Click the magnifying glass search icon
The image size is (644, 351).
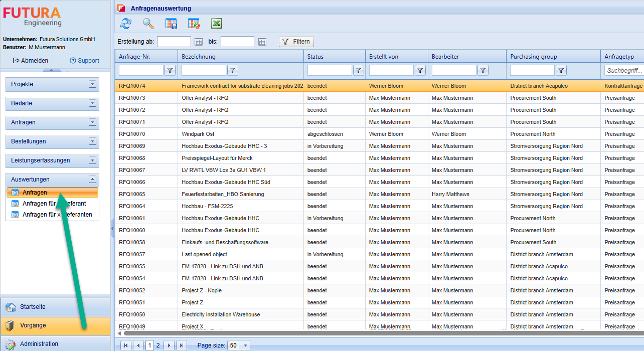point(148,23)
